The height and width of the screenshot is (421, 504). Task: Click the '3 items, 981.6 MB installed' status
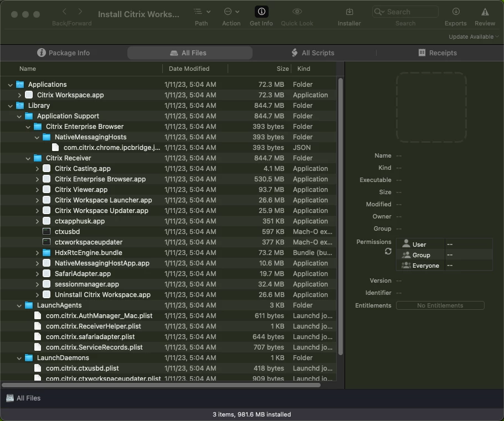click(251, 414)
